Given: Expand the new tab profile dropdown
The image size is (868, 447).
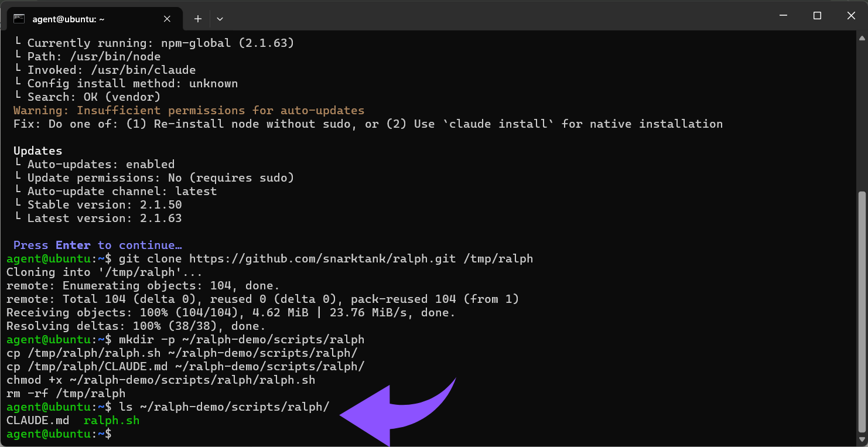Looking at the screenshot, I should (x=220, y=19).
